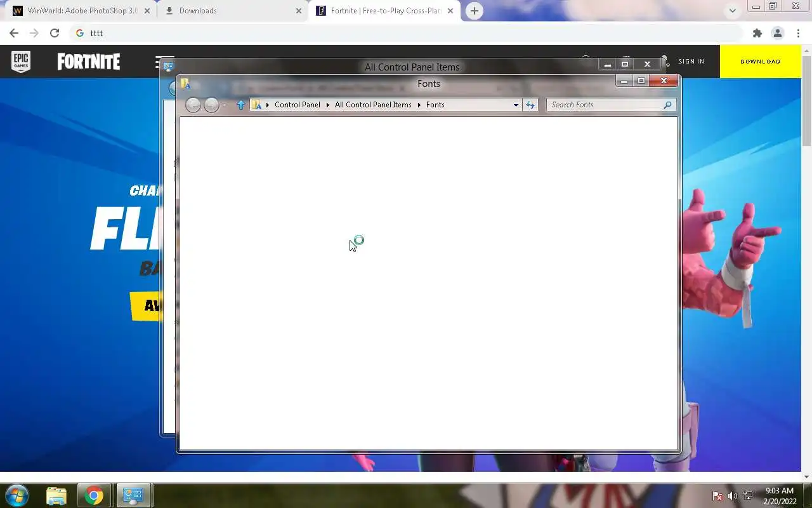812x508 pixels.
Task: Click the Fonts window title bar icon
Action: click(185, 83)
